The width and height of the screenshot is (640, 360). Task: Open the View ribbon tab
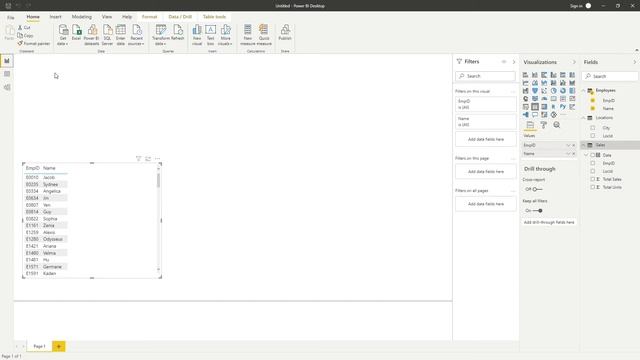[107, 17]
